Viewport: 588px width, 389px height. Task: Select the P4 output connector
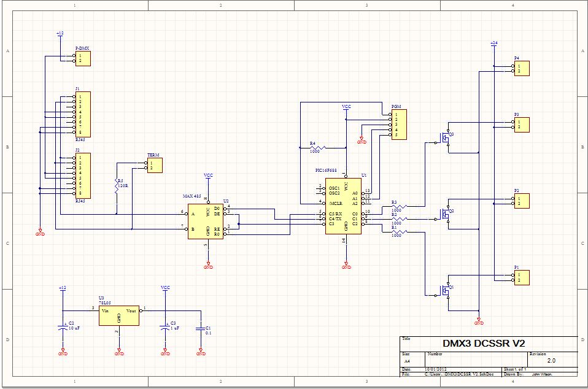(521, 68)
